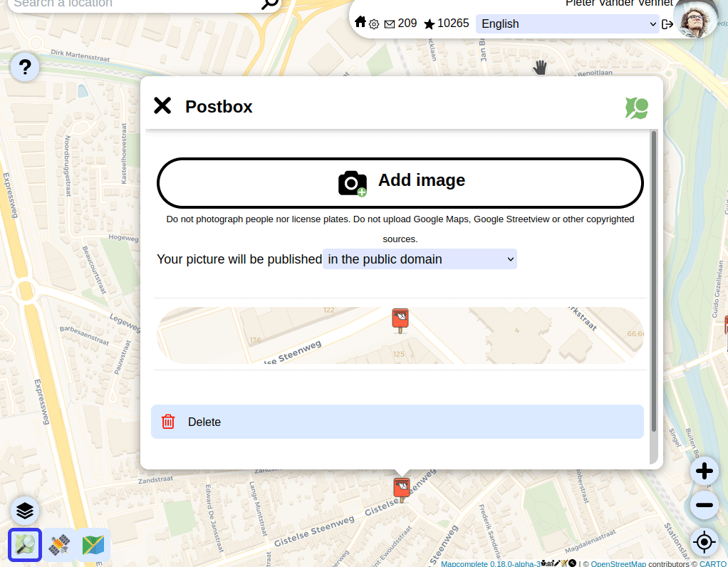This screenshot has width=728, height=567.
Task: Click the Add image button
Action: [x=400, y=182]
